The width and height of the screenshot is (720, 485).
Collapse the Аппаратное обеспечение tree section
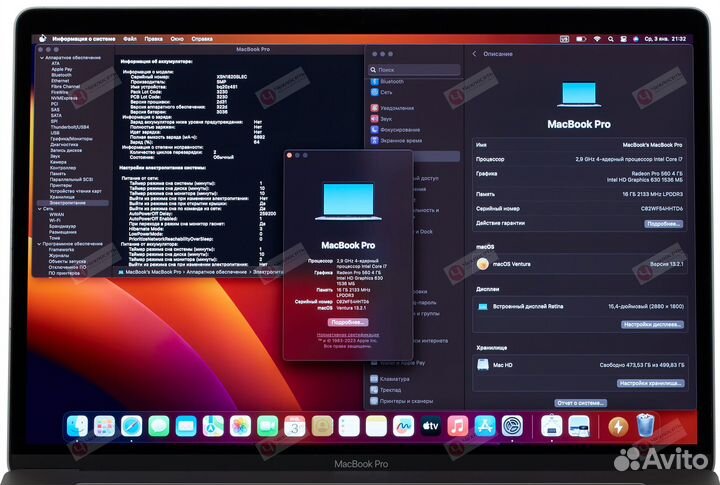(42, 58)
